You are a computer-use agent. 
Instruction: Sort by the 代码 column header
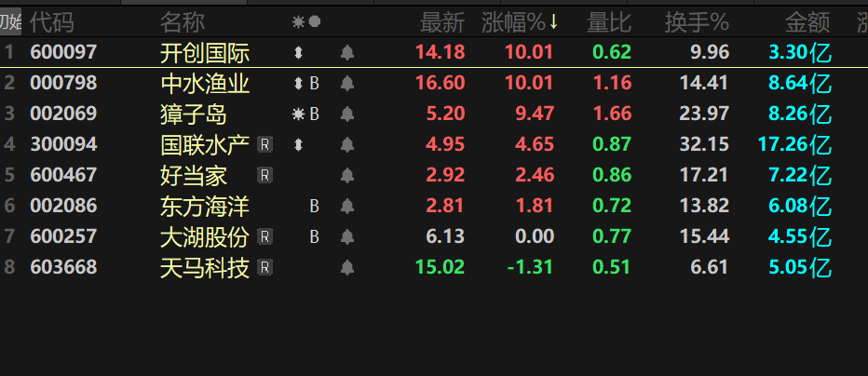point(51,22)
